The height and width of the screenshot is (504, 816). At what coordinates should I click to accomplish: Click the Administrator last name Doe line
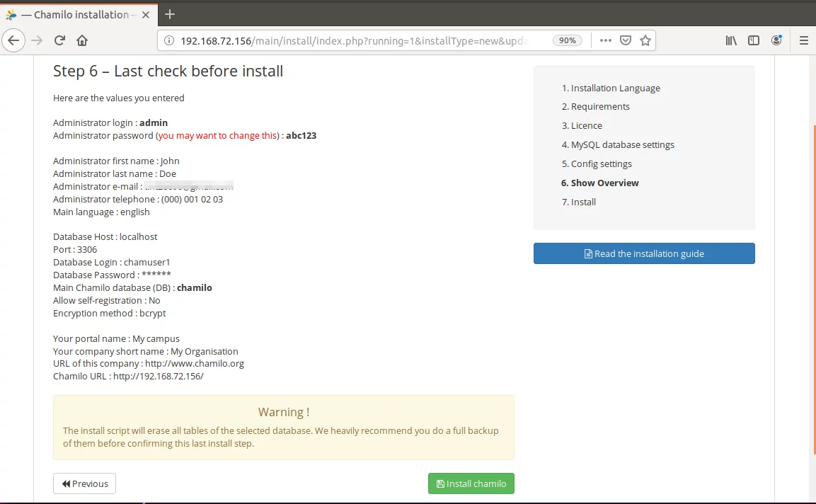pyautogui.click(x=115, y=174)
